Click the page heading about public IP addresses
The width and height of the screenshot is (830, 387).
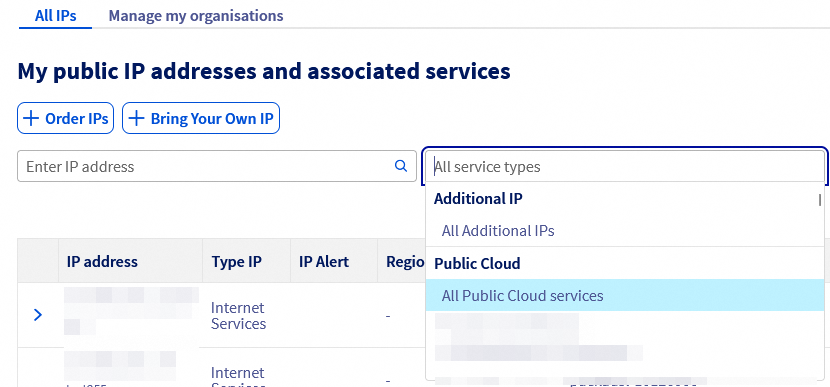[x=264, y=71]
